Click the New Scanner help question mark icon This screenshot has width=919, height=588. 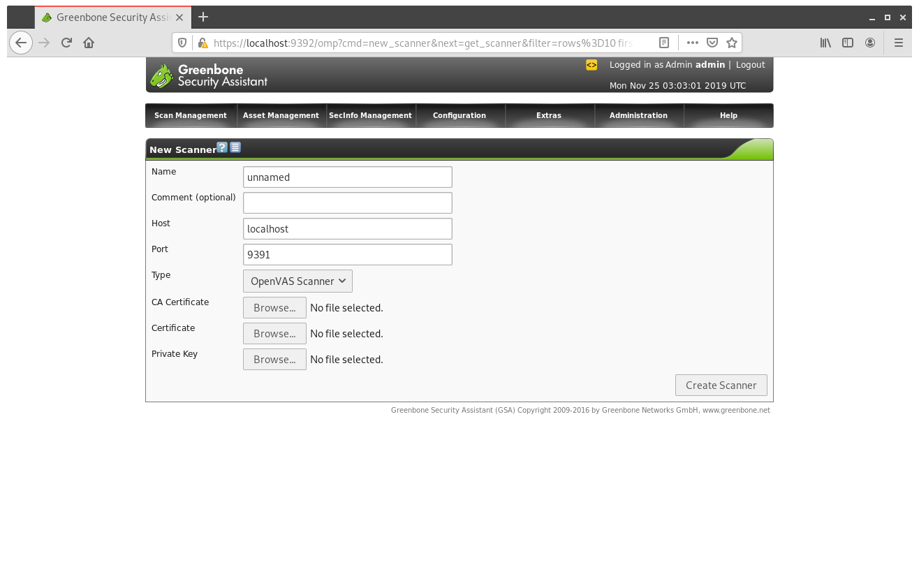click(222, 147)
